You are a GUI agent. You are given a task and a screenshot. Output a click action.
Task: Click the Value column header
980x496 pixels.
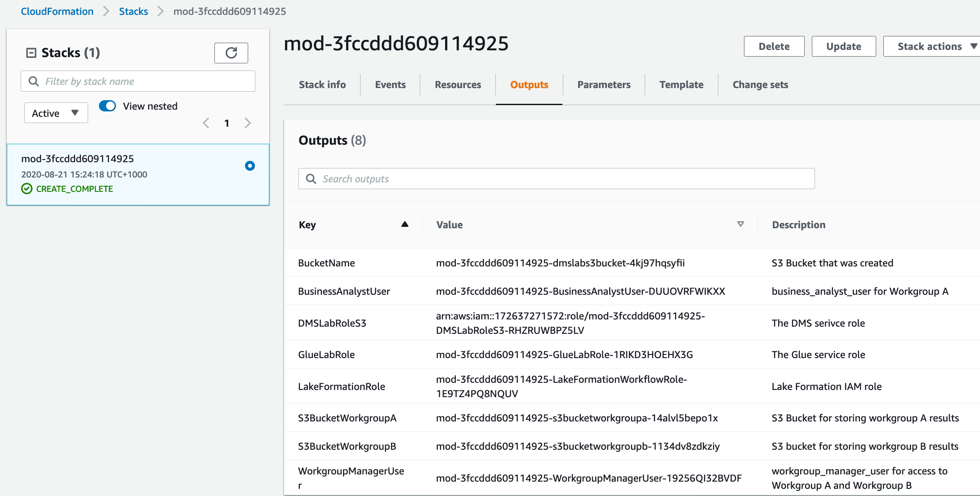pyautogui.click(x=450, y=225)
